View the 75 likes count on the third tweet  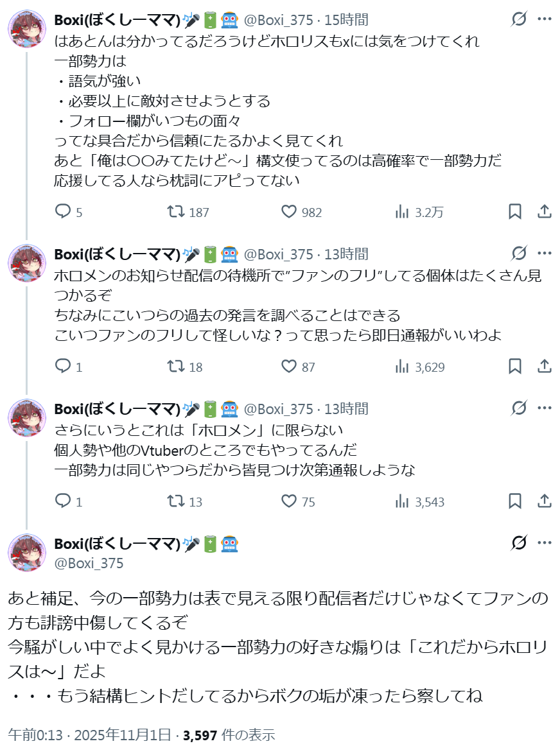coord(308,502)
